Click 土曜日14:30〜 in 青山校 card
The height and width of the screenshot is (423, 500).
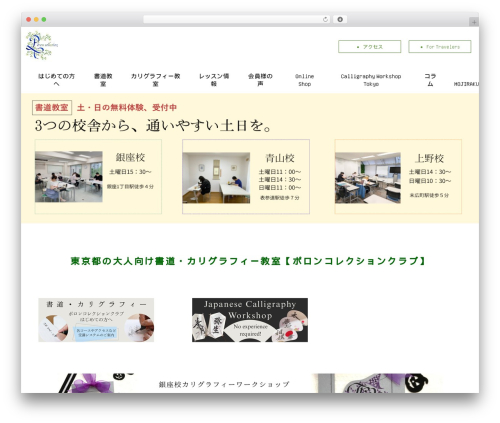click(x=280, y=180)
